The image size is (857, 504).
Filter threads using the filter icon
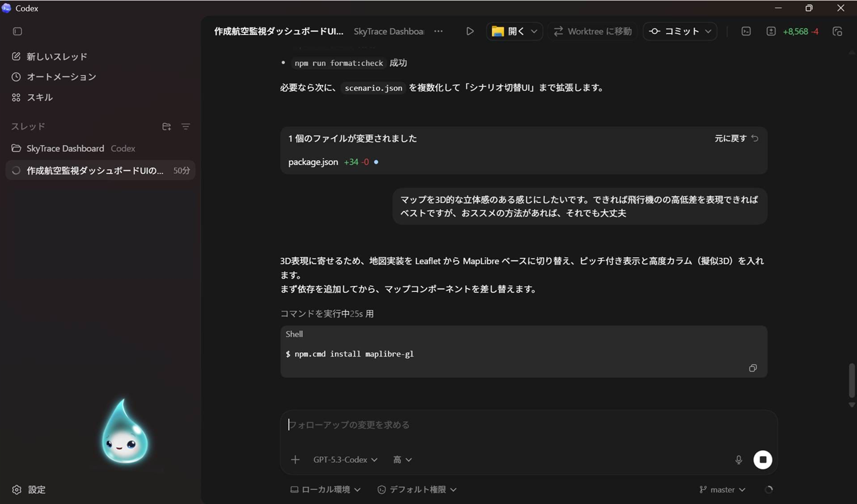click(x=186, y=126)
